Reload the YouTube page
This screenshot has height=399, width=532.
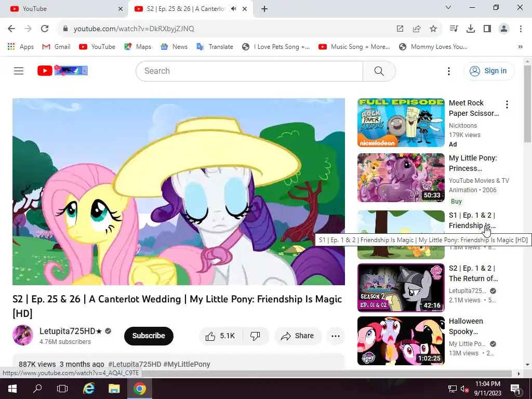coord(45,29)
